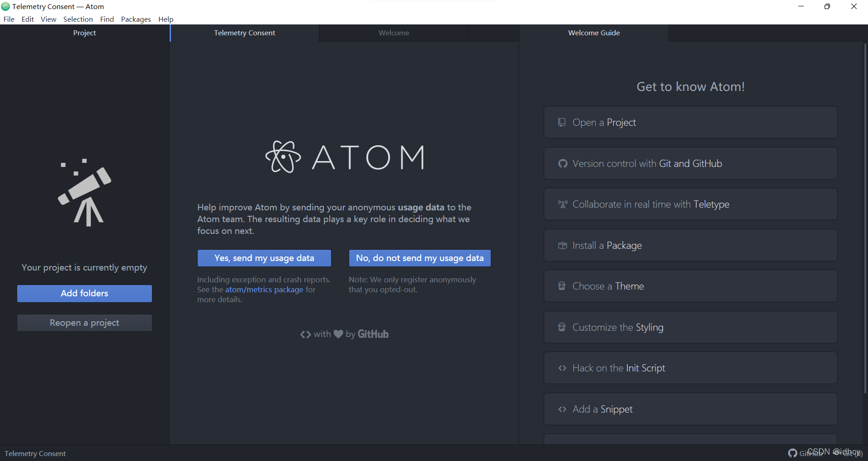Click the GitHub octocat icon in Version control card
The height and width of the screenshot is (461, 868).
pyautogui.click(x=563, y=163)
